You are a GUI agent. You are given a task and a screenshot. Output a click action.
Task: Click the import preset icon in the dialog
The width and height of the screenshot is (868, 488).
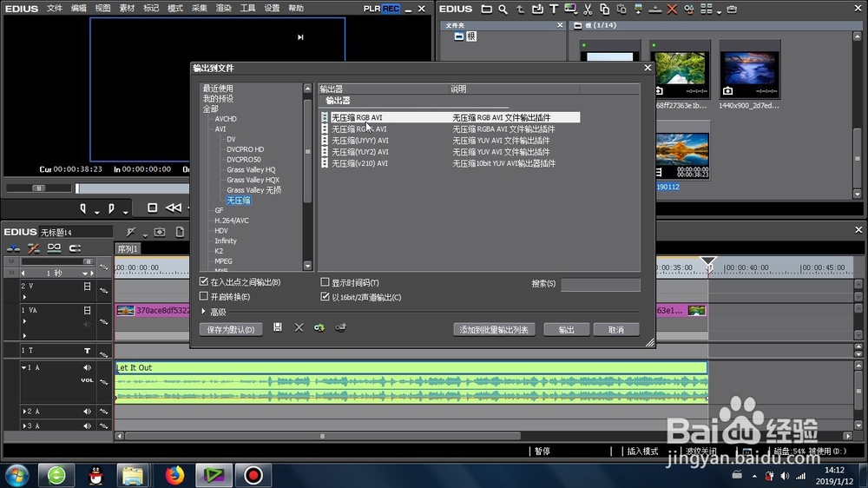(319, 328)
